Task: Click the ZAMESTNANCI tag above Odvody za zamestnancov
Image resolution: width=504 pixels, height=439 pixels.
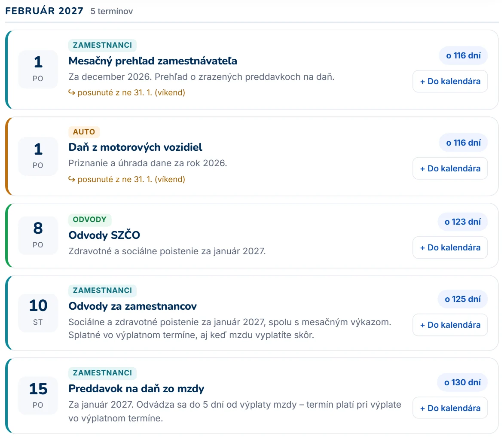Action: (102, 290)
